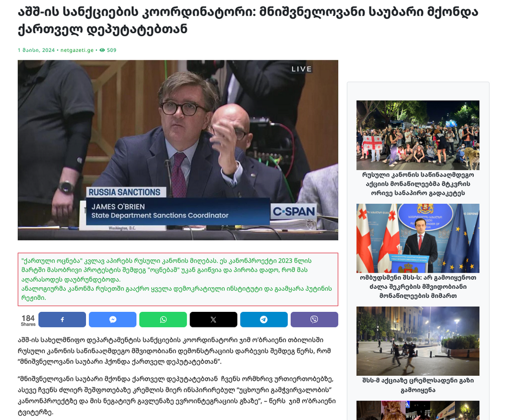
Task: Click the eye views icon near 509
Action: pos(102,50)
